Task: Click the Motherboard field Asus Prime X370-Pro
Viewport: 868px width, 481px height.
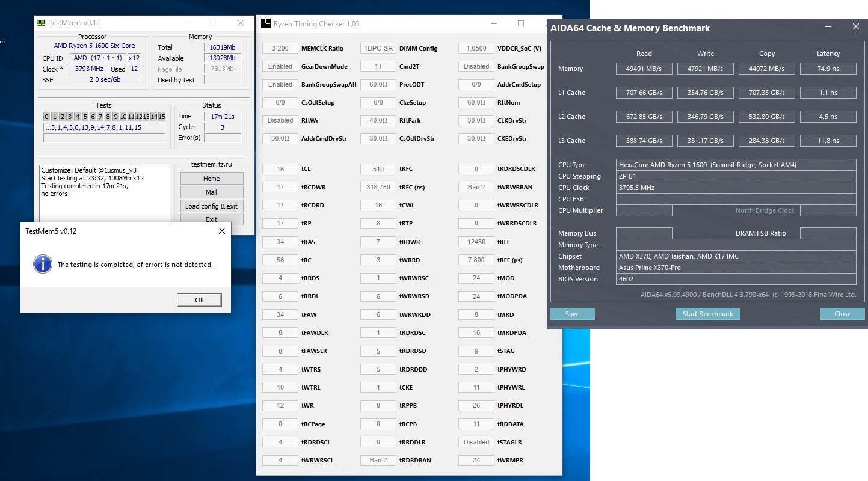Action: click(x=736, y=268)
